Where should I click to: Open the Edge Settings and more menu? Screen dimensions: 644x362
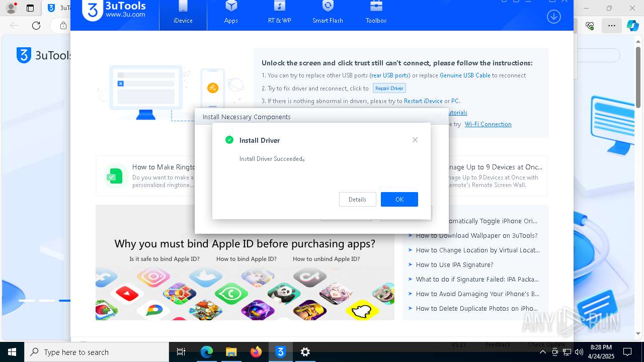click(x=612, y=26)
